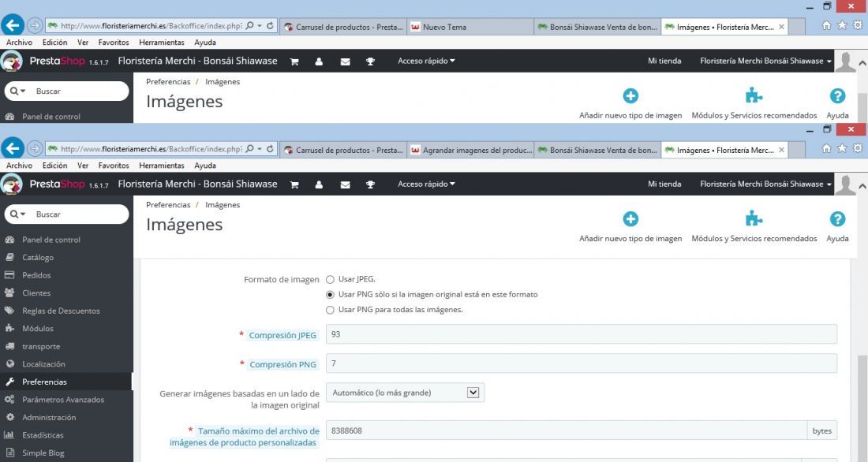The image size is (868, 462).
Task: Click the back arrow in the upper browser window
Action: [x=12, y=25]
